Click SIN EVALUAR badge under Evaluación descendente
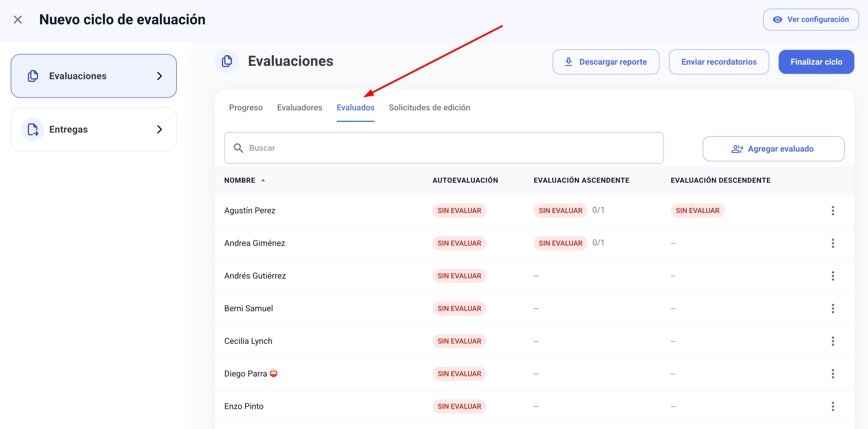The width and height of the screenshot is (868, 429). [x=697, y=211]
